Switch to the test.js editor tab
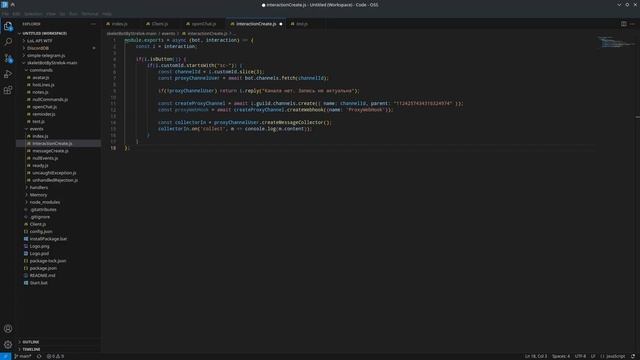 tap(302, 24)
